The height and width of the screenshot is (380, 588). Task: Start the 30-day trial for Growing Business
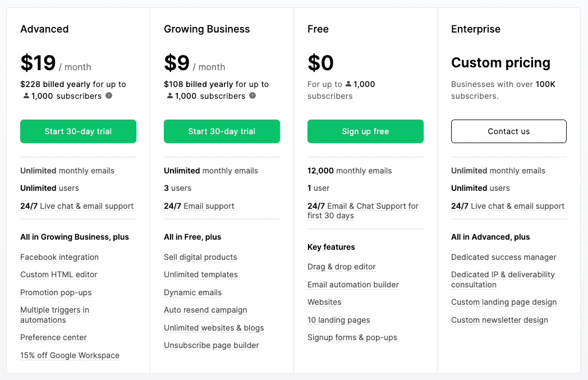click(x=222, y=131)
